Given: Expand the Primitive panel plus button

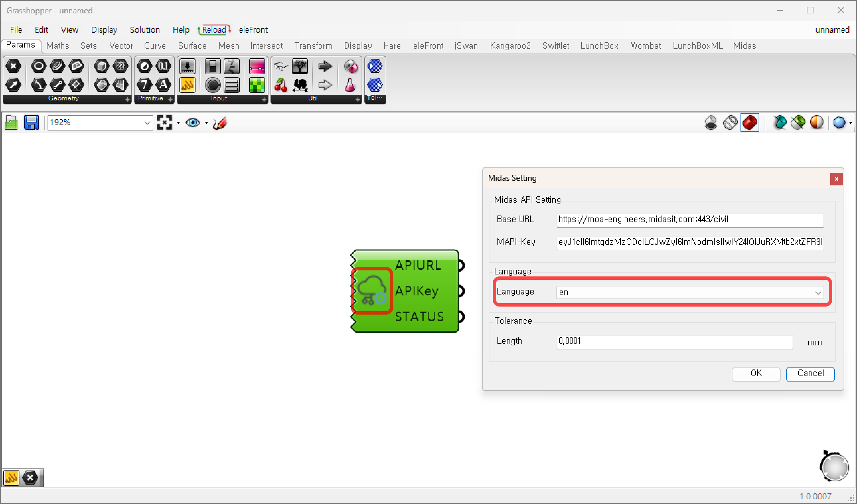Looking at the screenshot, I should tap(170, 99).
